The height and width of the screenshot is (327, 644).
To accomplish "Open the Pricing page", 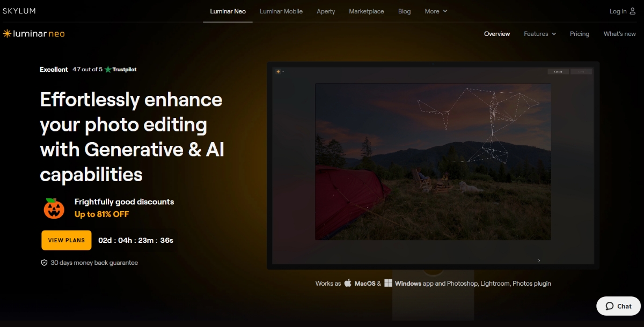I will click(580, 34).
